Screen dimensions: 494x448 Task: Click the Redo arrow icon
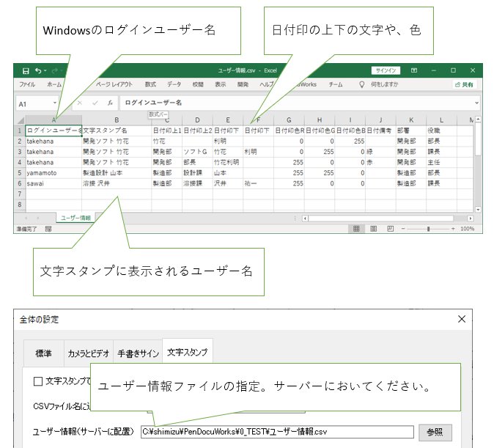(x=54, y=70)
